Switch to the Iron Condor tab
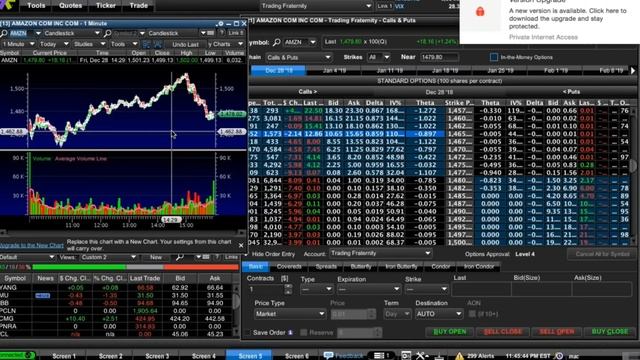Viewport: 640px width, 360px height. tap(479, 267)
